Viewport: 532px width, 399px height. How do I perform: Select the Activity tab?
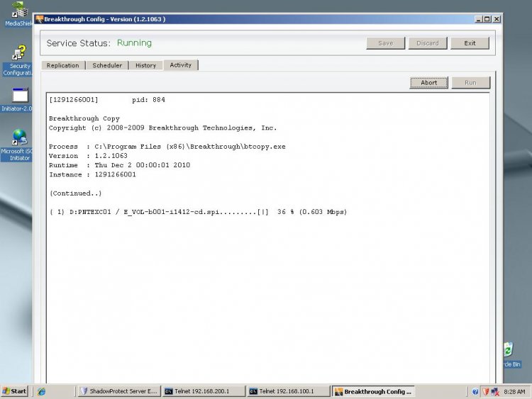click(180, 65)
